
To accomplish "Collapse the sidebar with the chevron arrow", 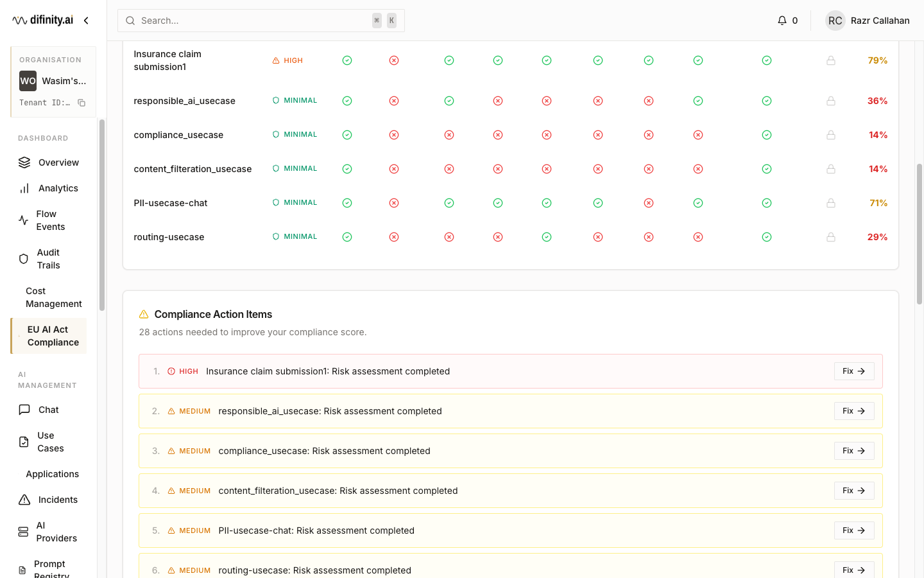I will coord(86,21).
